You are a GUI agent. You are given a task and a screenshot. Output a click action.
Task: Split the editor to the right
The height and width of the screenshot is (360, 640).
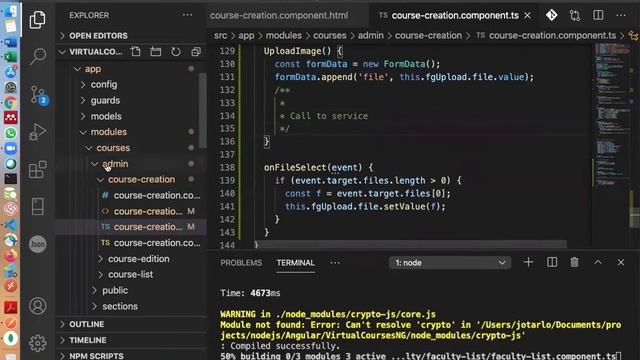point(598,15)
